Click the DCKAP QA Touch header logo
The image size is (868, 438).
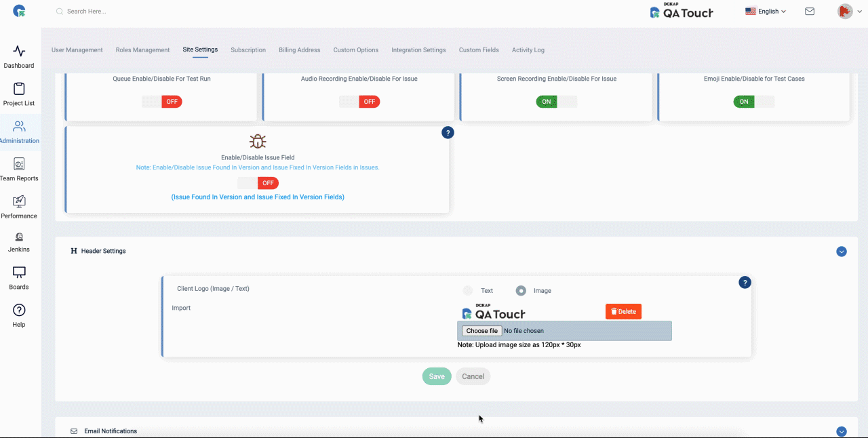pyautogui.click(x=681, y=11)
